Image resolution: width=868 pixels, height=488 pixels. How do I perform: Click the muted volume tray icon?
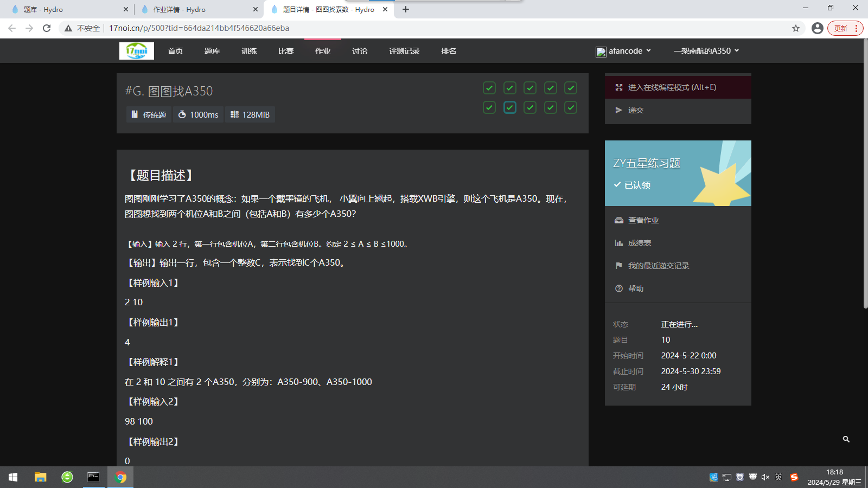[765, 477]
